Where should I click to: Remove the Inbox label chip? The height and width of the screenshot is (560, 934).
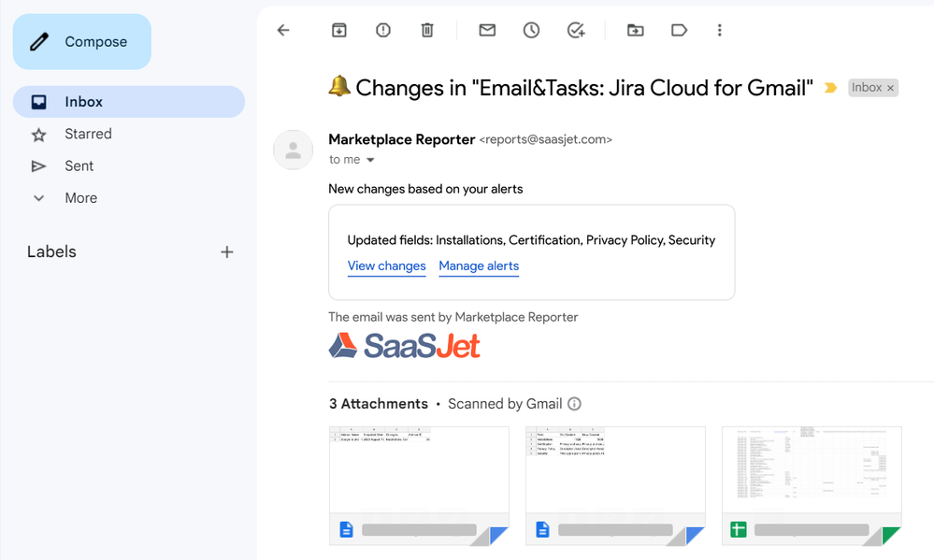point(889,87)
